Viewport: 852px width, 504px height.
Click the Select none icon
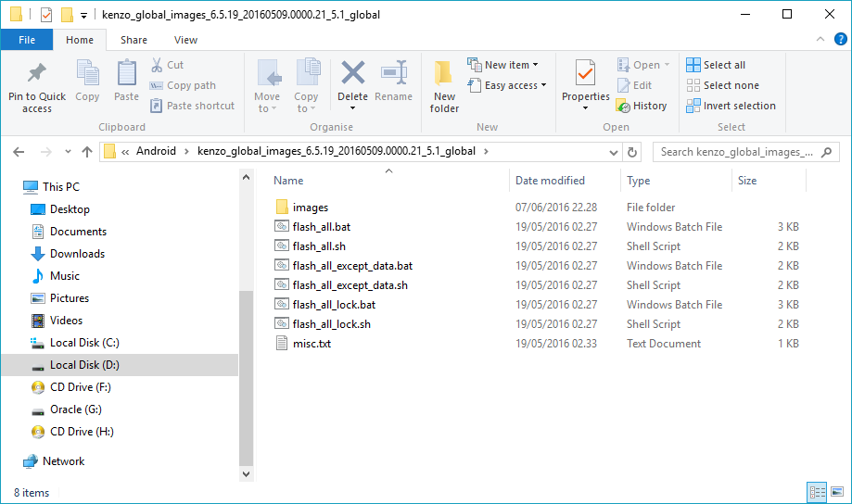(x=693, y=85)
